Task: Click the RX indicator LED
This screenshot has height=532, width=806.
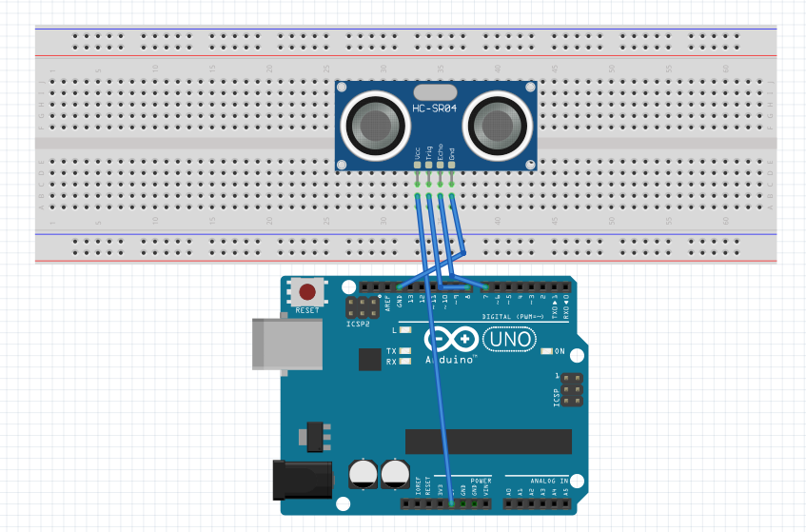Action: [x=405, y=362]
